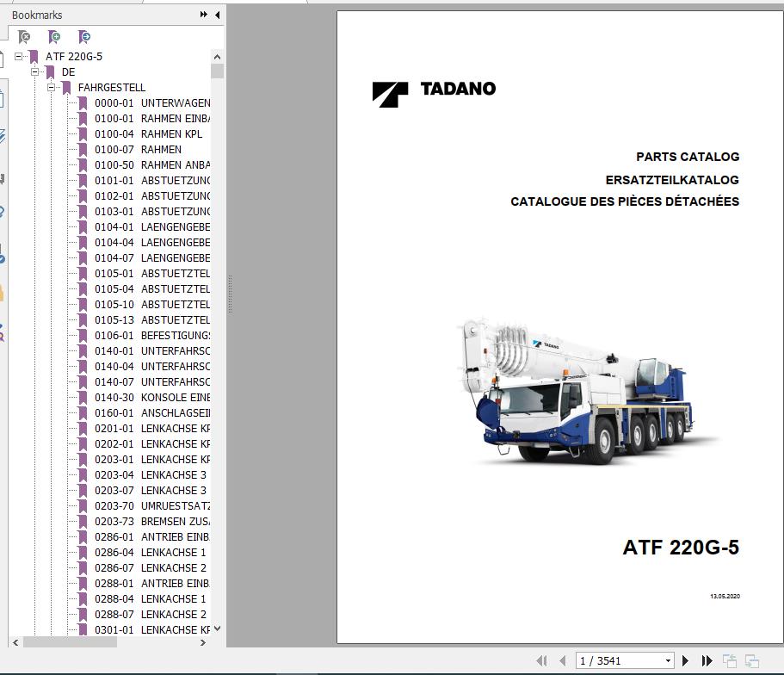Click bookmarks vertical scrollbar up arrow
The height and width of the screenshot is (675, 784).
pyautogui.click(x=217, y=57)
